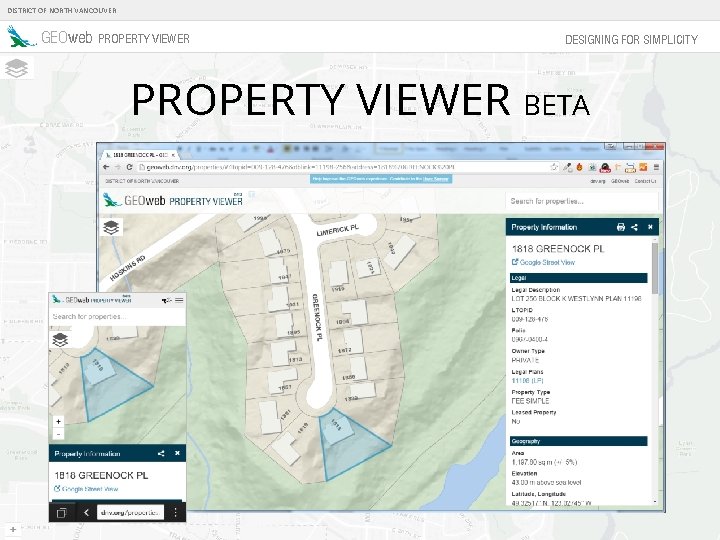Click the browser window's map layers icon
This screenshot has height=540, width=720.
(111, 227)
